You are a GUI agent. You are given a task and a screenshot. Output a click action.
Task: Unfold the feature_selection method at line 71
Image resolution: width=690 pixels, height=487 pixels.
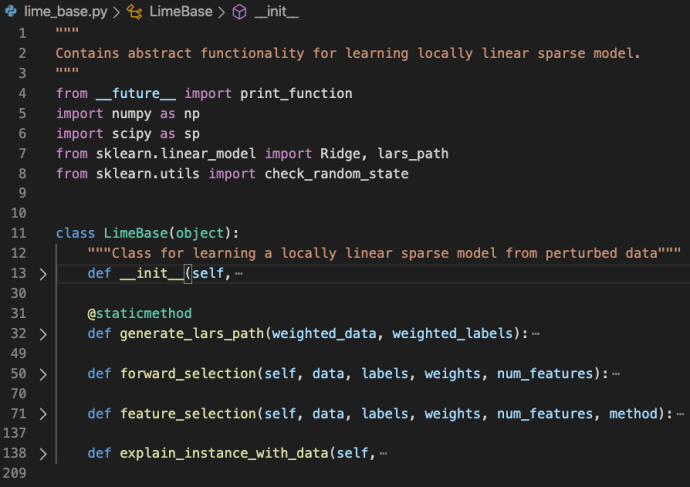coord(42,414)
